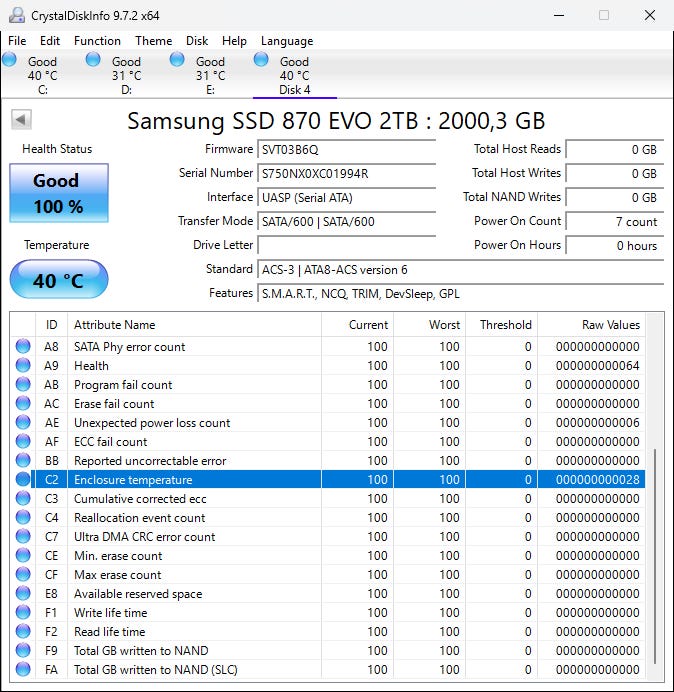The image size is (674, 692).
Task: Click the Standard field ACS-3
Action: pyautogui.click(x=460, y=269)
